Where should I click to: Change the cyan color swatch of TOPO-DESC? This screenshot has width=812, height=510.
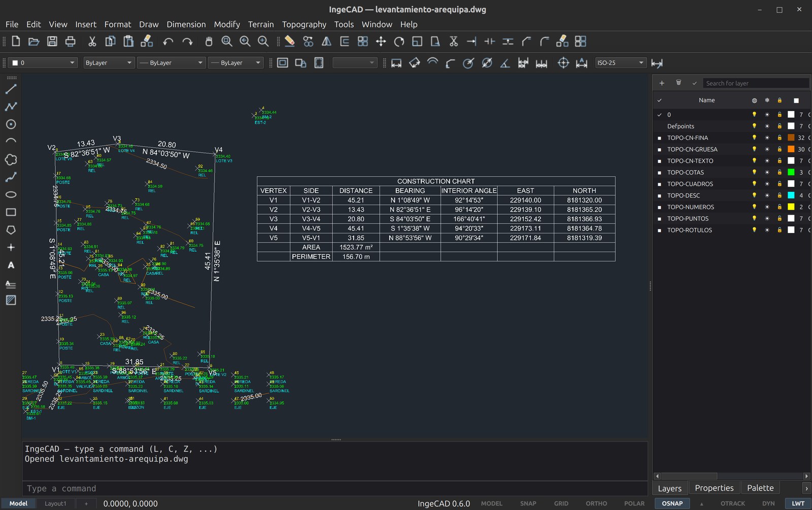point(791,195)
